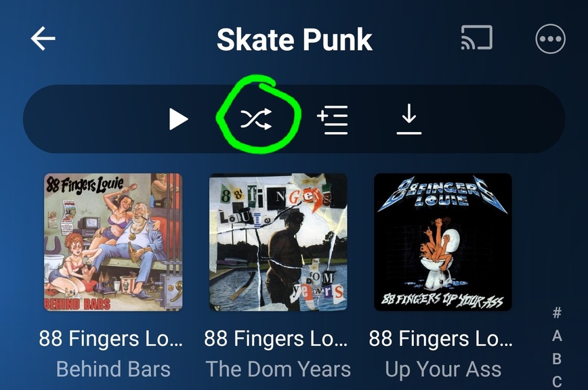Image resolution: width=588 pixels, height=390 pixels.
Task: Add to play queue icon
Action: 332,120
